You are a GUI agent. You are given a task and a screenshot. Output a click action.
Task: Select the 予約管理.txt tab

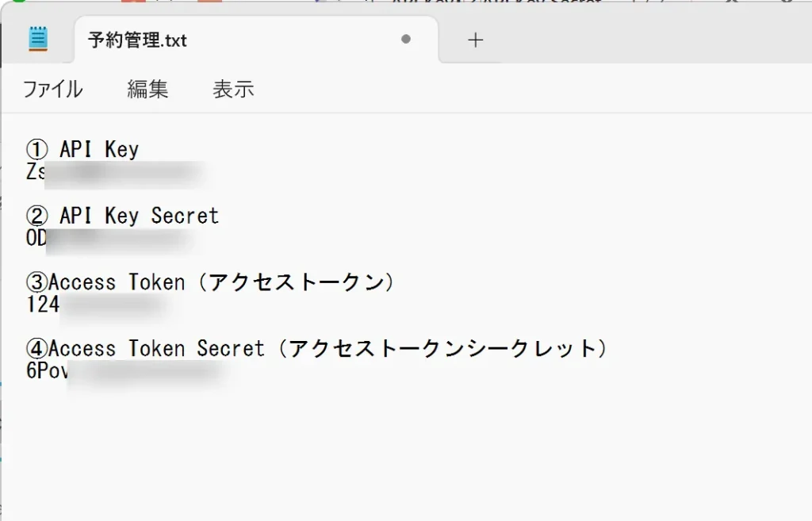(x=137, y=40)
